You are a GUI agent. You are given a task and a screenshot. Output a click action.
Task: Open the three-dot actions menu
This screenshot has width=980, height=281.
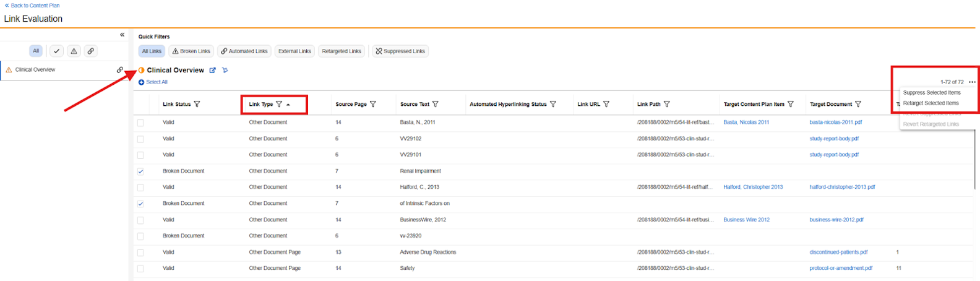pyautogui.click(x=972, y=82)
